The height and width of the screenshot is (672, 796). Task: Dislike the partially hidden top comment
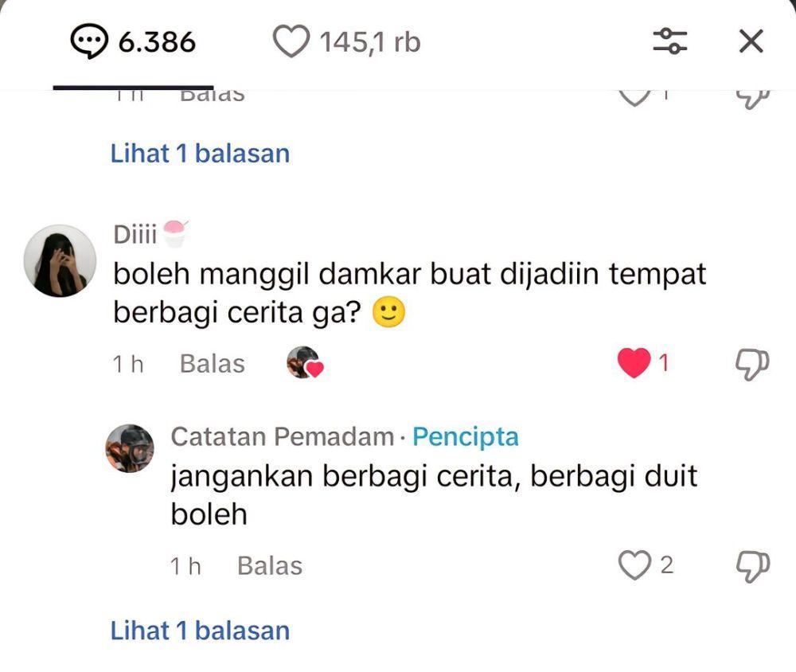(x=753, y=99)
